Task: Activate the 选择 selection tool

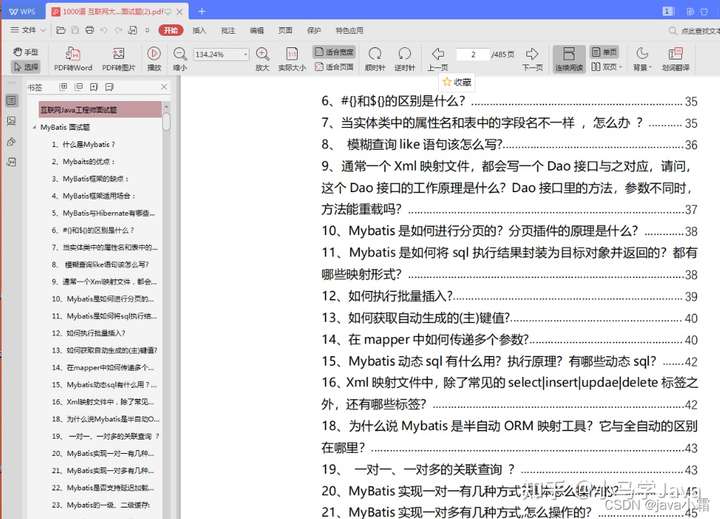Action: coord(26,67)
